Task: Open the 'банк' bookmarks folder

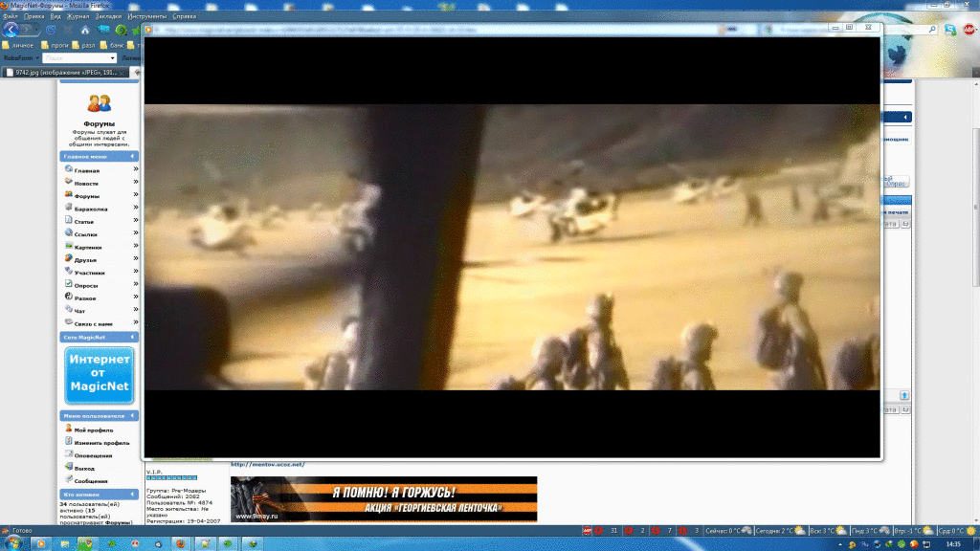Action: 112,45
